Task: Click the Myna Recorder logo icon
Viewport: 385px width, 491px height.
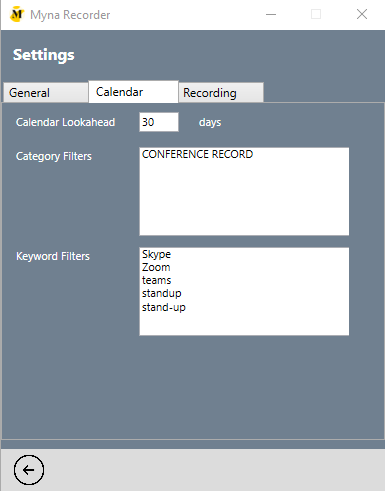Action: click(17, 14)
